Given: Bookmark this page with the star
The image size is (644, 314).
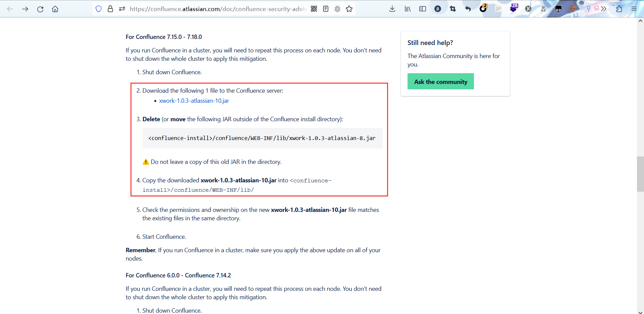Looking at the screenshot, I should click(349, 9).
